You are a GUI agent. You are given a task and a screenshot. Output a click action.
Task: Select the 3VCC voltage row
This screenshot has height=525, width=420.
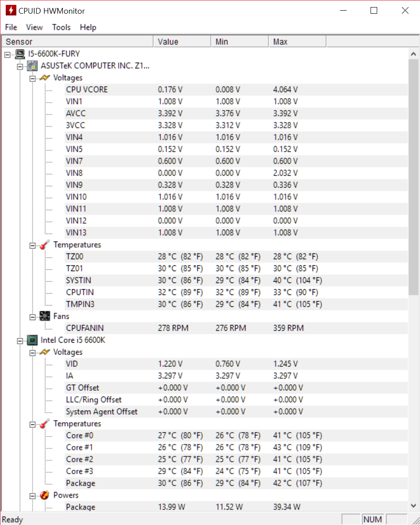236,125
